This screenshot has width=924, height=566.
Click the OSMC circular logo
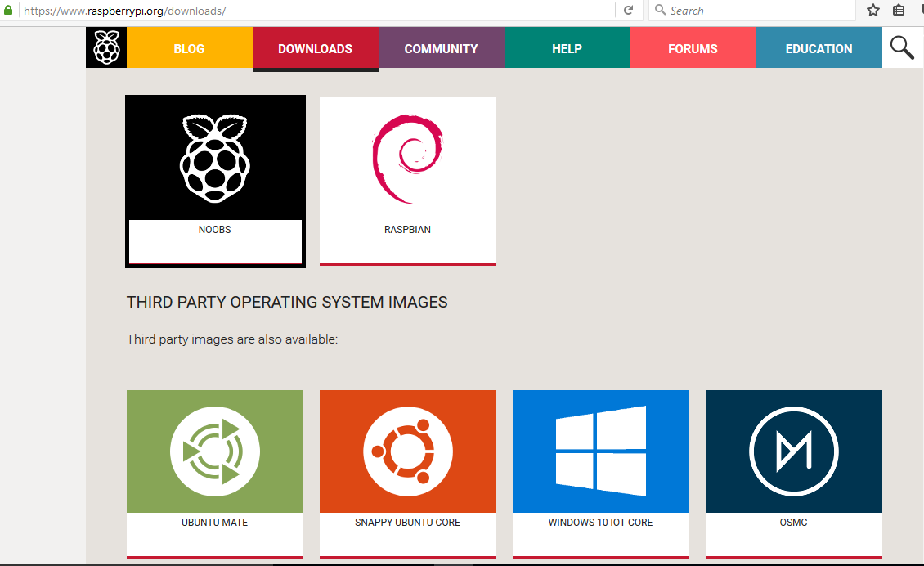(x=794, y=451)
